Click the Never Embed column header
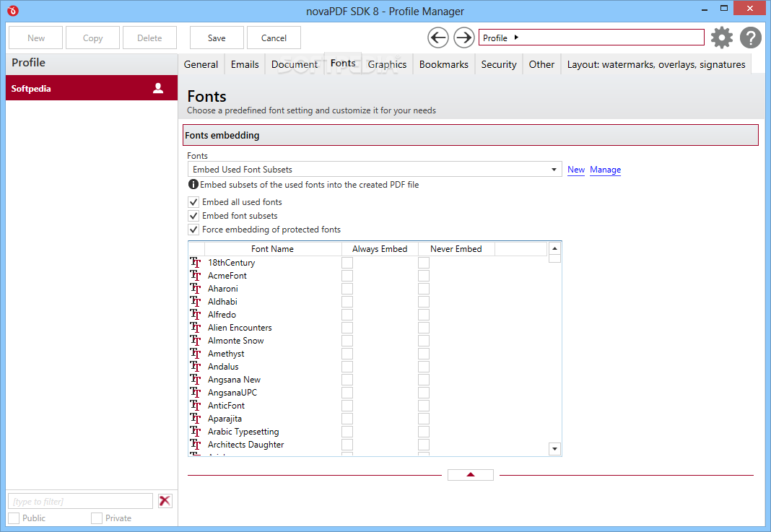 [x=456, y=249]
